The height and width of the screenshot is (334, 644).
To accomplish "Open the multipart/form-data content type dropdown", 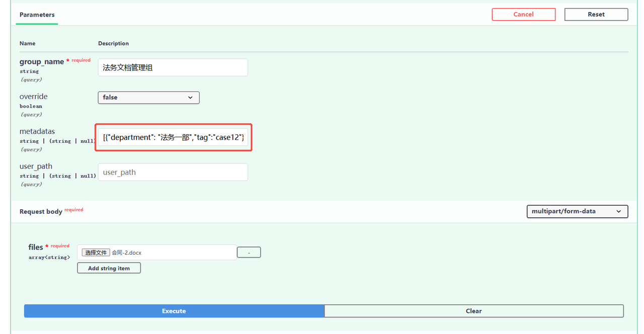I will [x=577, y=211].
